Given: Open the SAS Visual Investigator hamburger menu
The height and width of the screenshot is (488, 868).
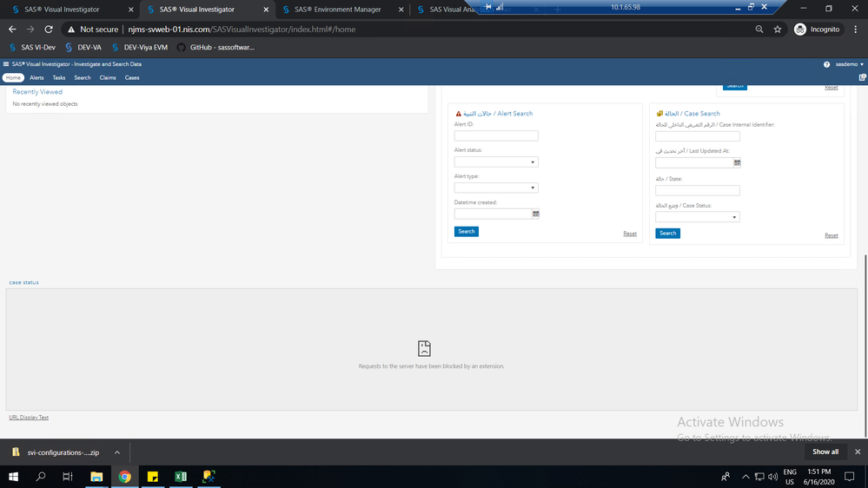Looking at the screenshot, I should click(6, 64).
